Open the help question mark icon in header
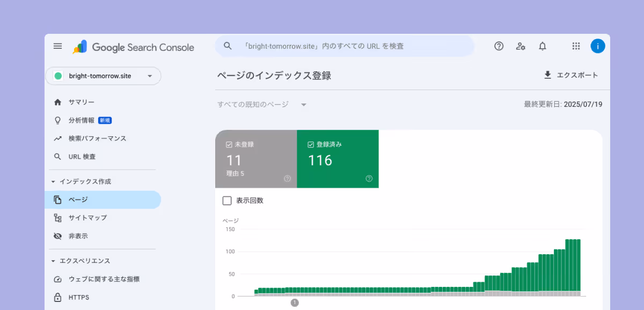 point(499,46)
